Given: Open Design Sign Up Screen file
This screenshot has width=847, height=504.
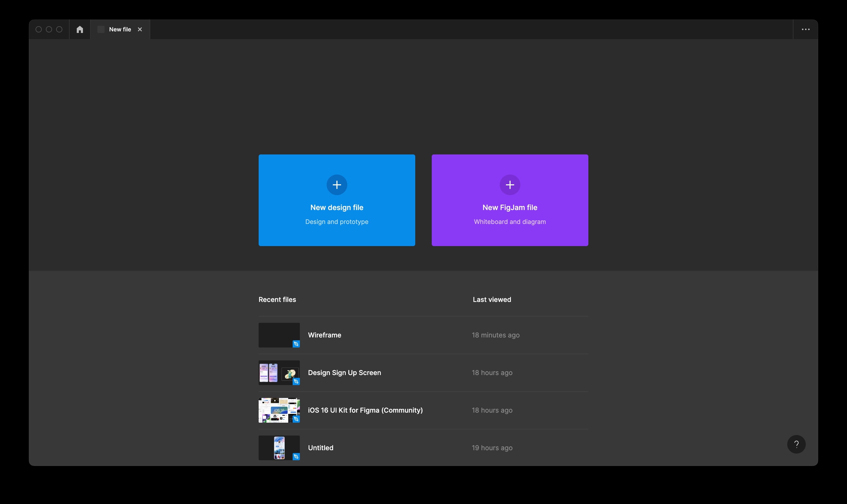Looking at the screenshot, I should (x=344, y=372).
